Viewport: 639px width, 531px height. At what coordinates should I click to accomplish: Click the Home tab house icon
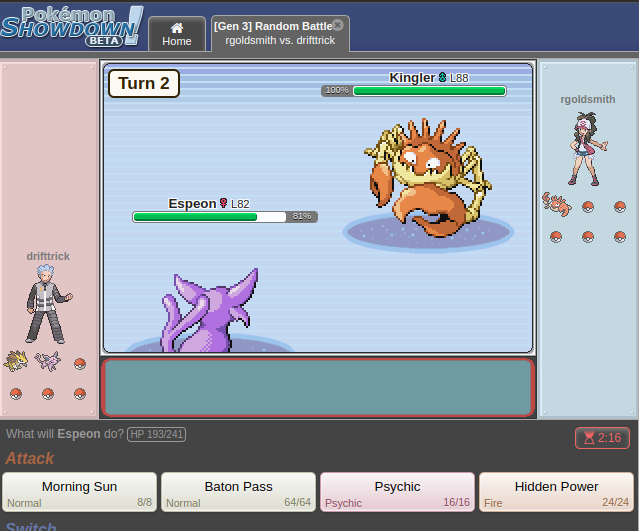(x=177, y=28)
